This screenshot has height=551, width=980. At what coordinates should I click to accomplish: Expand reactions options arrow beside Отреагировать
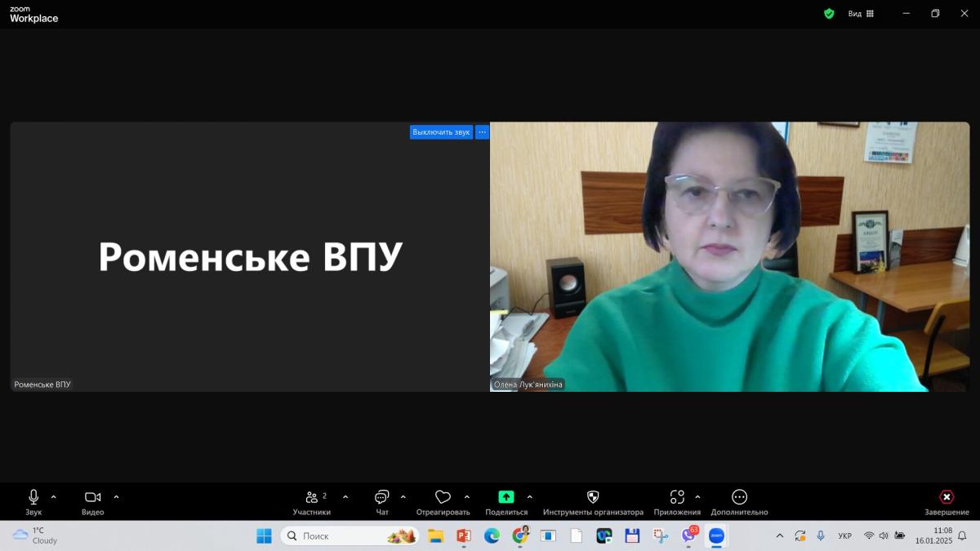tap(467, 496)
